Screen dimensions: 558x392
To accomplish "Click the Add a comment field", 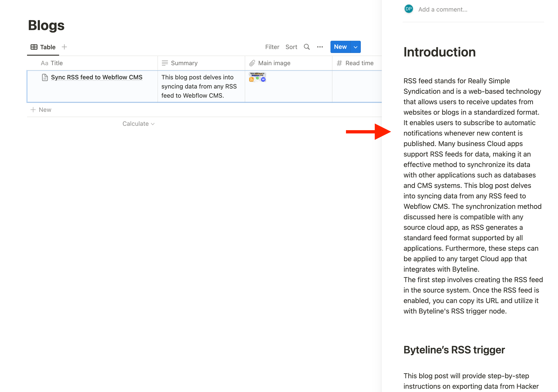I will click(x=443, y=9).
